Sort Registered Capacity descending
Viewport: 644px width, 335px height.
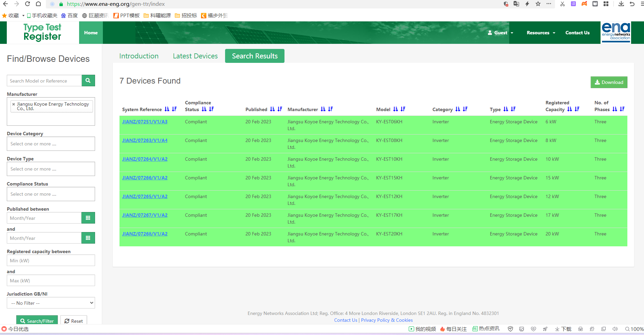(x=577, y=109)
